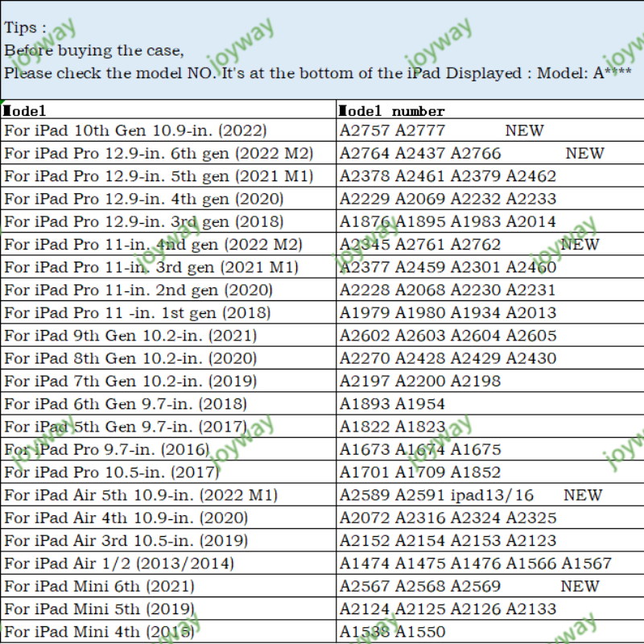Select 'For iPad 5th Gen 9.7-in. (2017)'
644x644 pixels.
168,427
